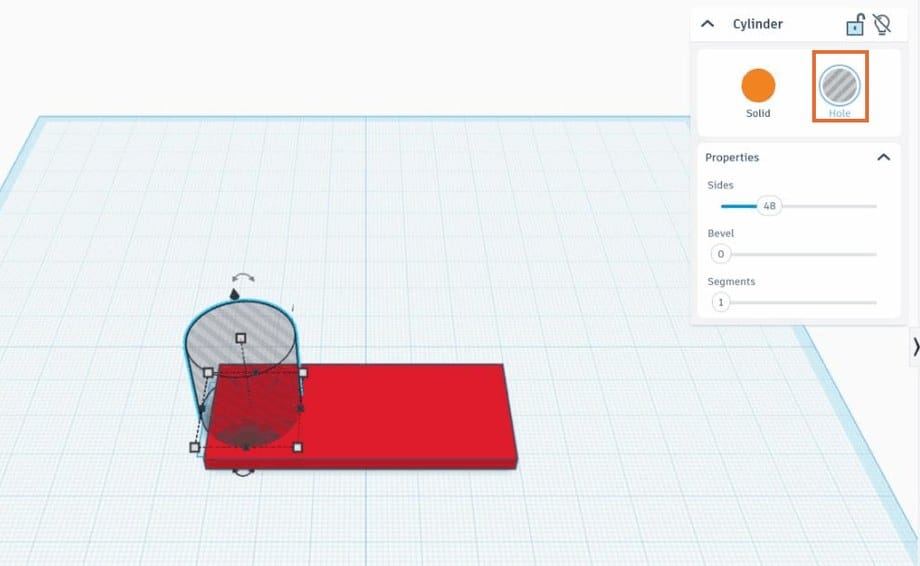Viewport: 920px width, 566px height.
Task: Click the Segments label
Action: [731, 282]
